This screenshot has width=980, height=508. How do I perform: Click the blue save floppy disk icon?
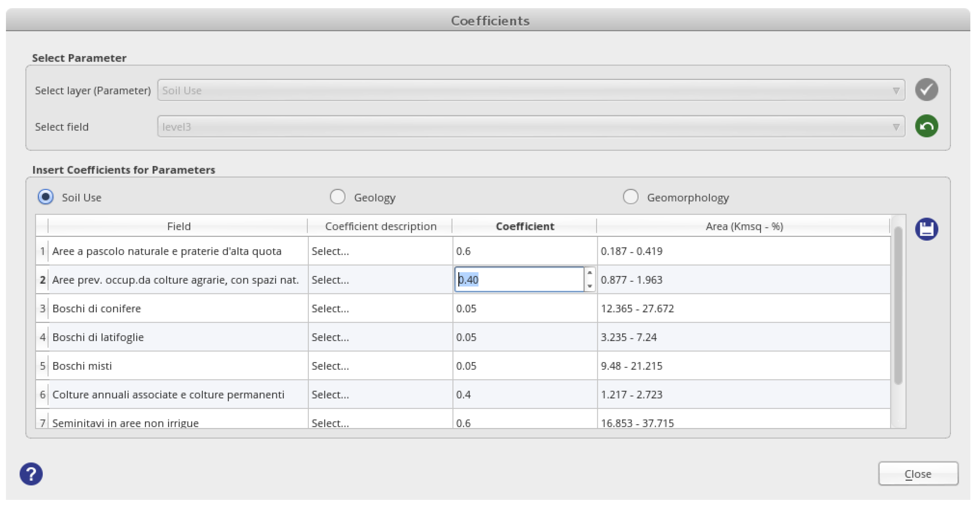tap(926, 229)
